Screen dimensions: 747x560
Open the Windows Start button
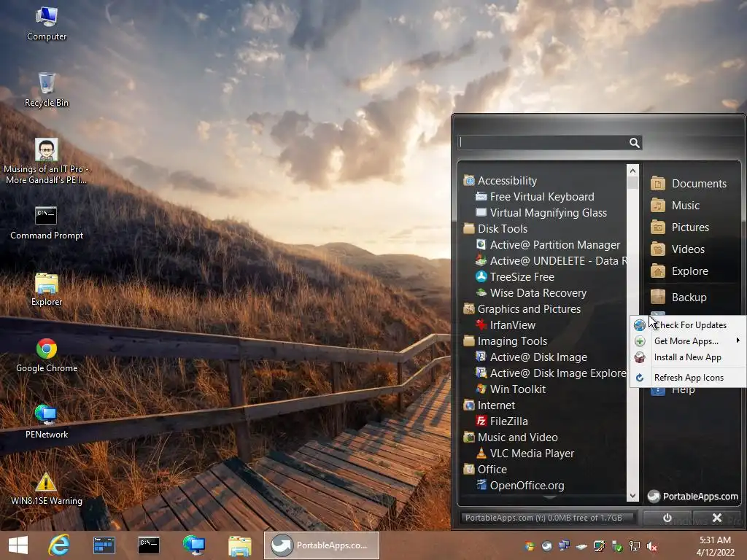pos(18,545)
